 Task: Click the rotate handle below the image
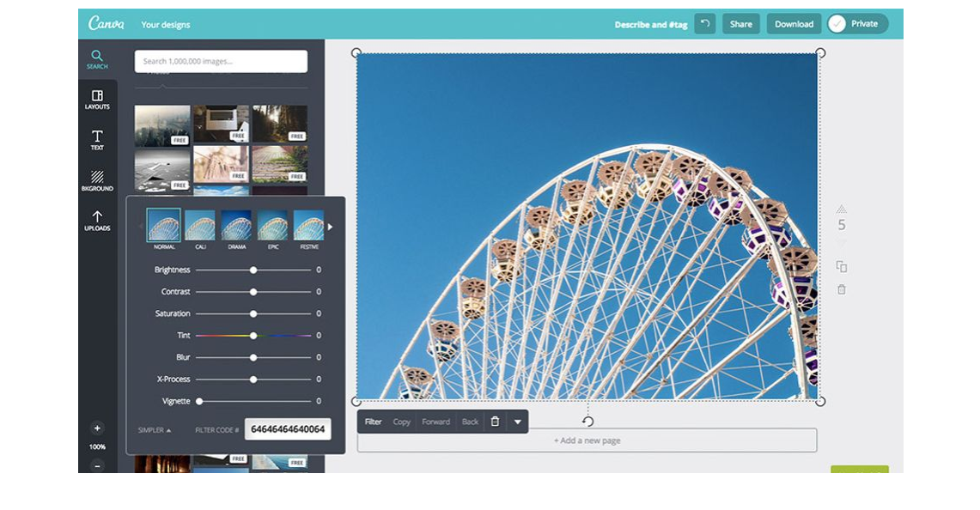(x=587, y=422)
